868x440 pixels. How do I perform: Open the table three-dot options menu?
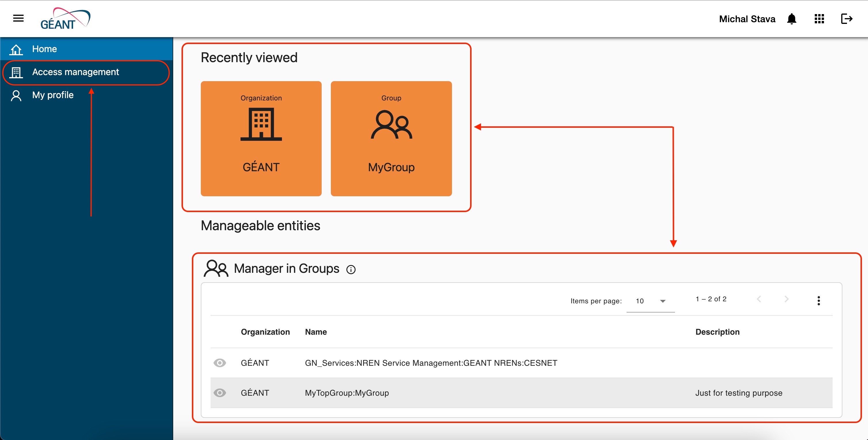click(819, 300)
